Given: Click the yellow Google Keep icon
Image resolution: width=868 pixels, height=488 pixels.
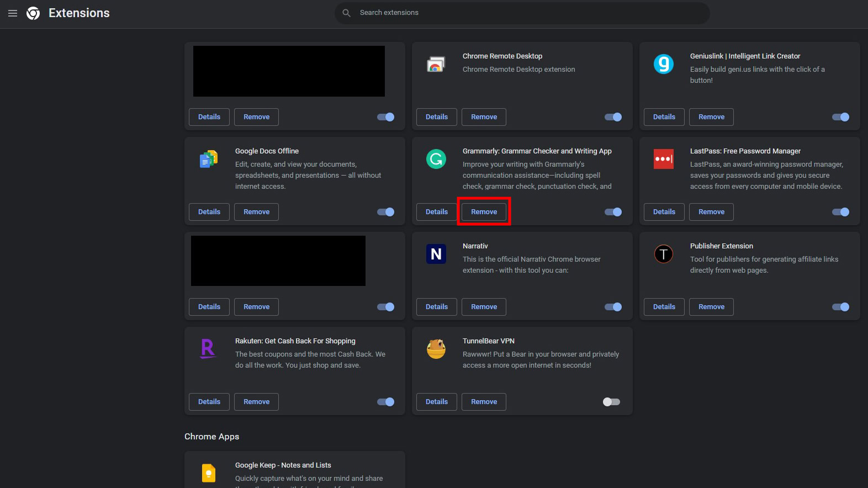Looking at the screenshot, I should coord(209,473).
